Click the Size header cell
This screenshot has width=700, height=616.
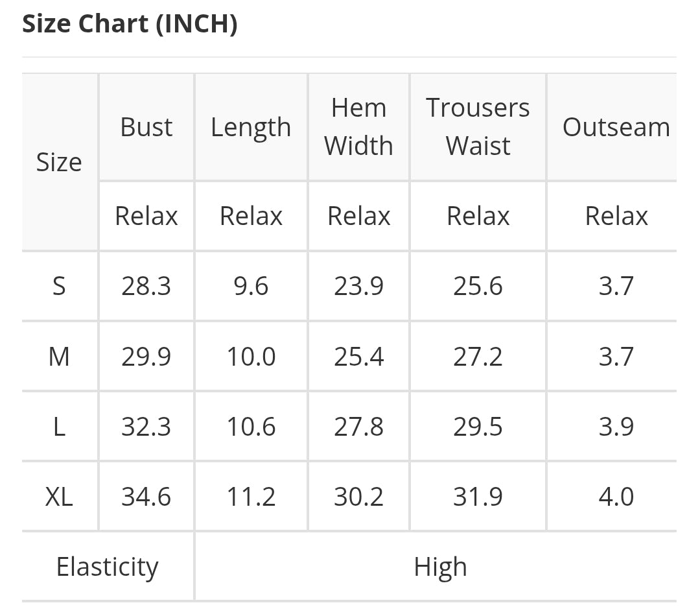[x=59, y=162]
